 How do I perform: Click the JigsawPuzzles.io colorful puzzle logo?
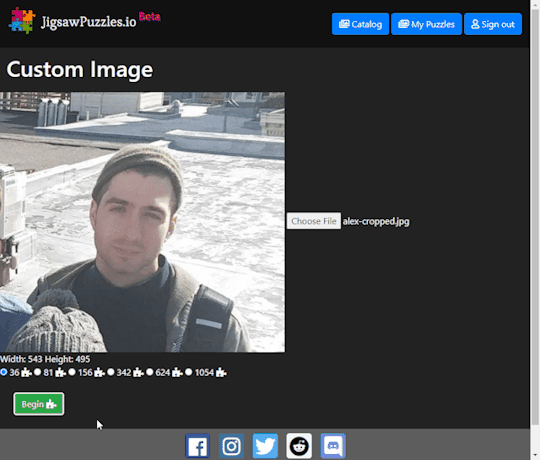(x=22, y=21)
